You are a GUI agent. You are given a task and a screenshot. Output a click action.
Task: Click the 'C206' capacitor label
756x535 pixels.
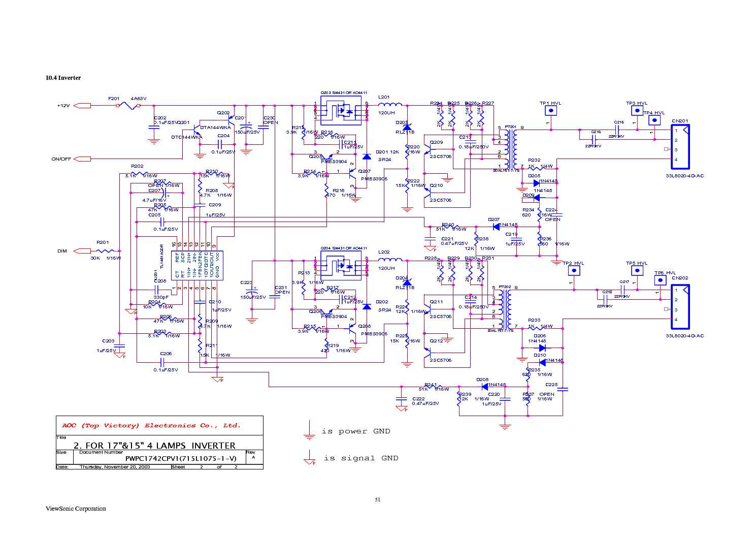(x=166, y=354)
